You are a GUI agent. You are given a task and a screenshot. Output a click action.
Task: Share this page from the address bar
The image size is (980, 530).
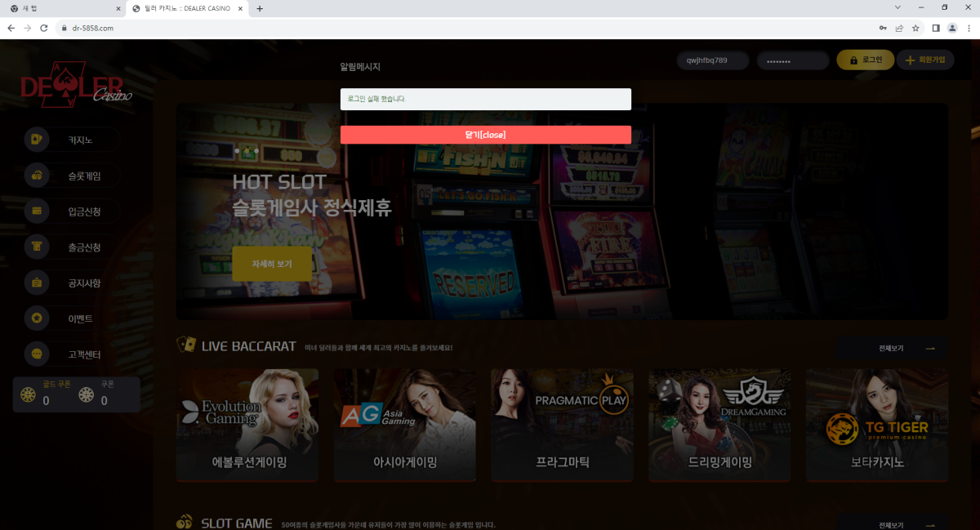899,28
